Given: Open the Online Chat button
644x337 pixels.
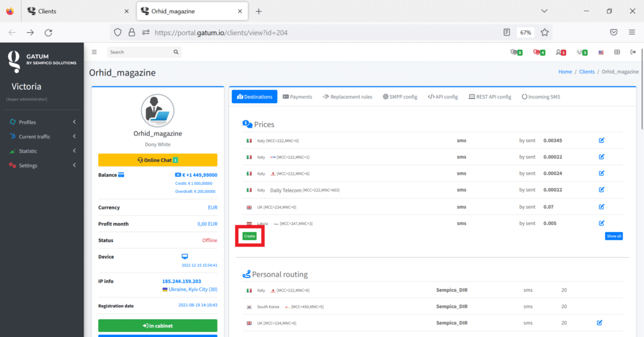Looking at the screenshot, I should [158, 160].
